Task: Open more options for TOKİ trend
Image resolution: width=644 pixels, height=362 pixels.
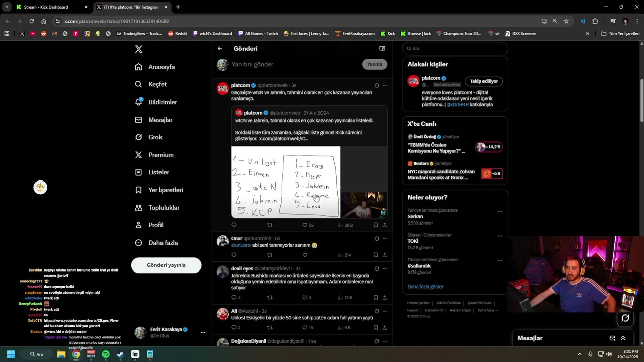Action: tap(500, 236)
